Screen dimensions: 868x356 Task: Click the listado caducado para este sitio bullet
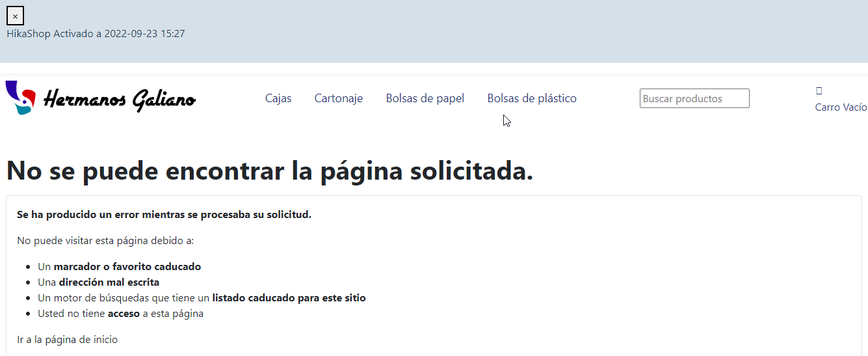point(202,298)
